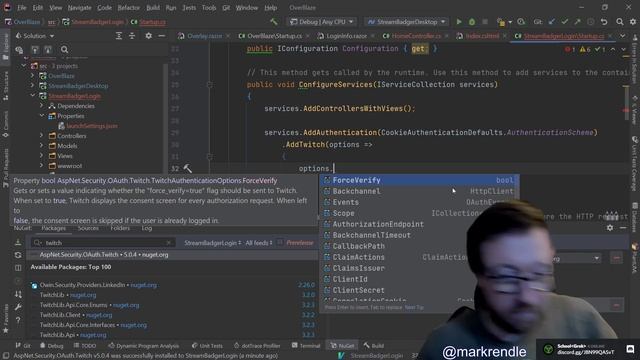Click OverBlaze breadcrumb in navigation bar
The width and height of the screenshot is (640, 360).
point(27,22)
